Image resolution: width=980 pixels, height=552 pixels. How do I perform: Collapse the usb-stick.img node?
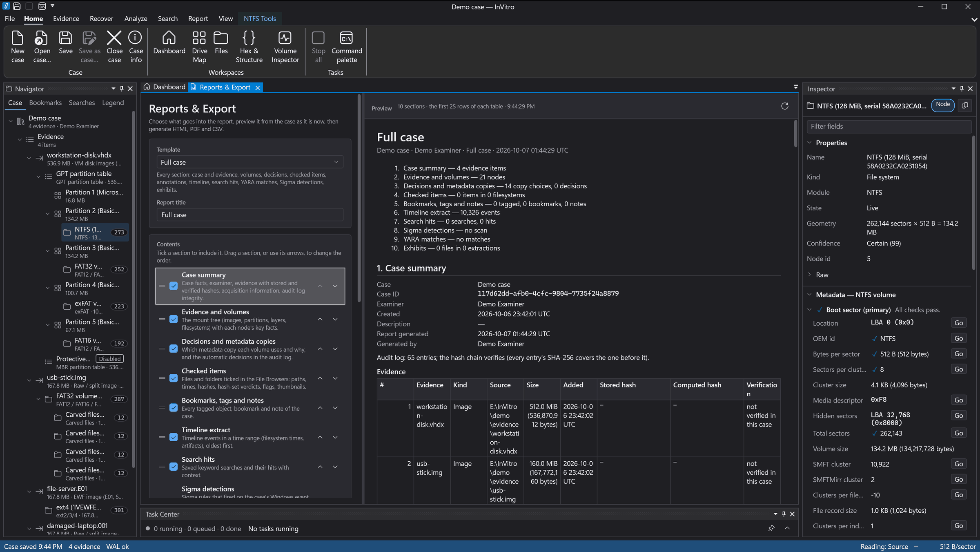29,380
